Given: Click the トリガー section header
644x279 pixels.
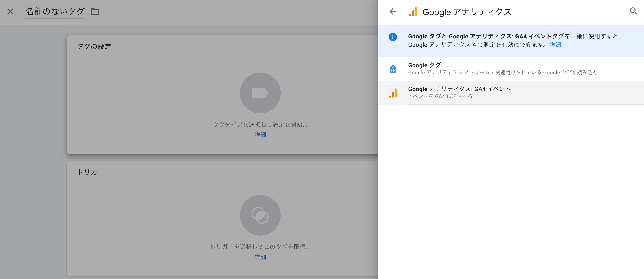Looking at the screenshot, I should pos(91,172).
